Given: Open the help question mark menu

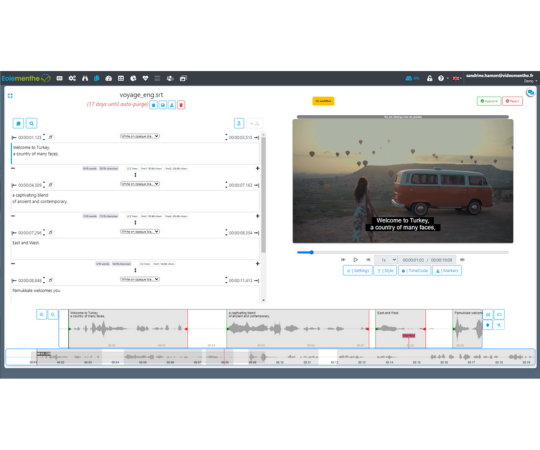Looking at the screenshot, I should click(x=442, y=79).
